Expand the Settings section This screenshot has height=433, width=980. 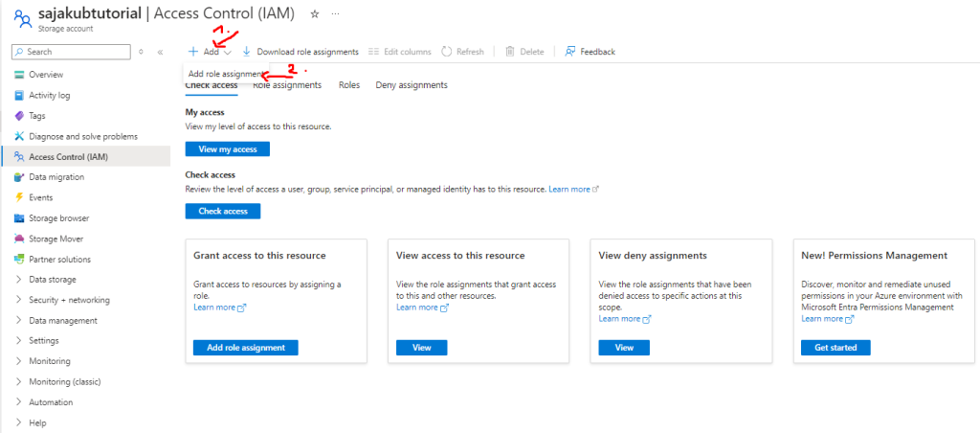(19, 341)
